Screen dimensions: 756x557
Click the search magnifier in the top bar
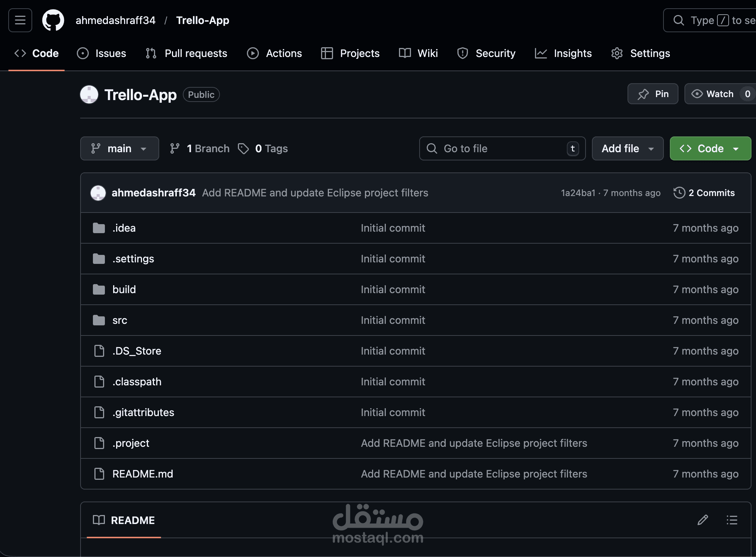(679, 20)
